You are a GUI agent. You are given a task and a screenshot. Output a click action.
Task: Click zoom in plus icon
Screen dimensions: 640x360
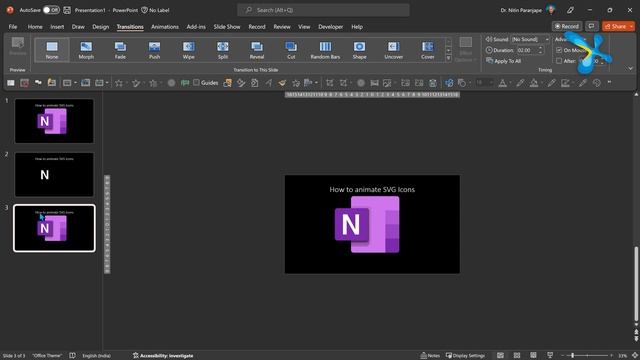(x=611, y=356)
